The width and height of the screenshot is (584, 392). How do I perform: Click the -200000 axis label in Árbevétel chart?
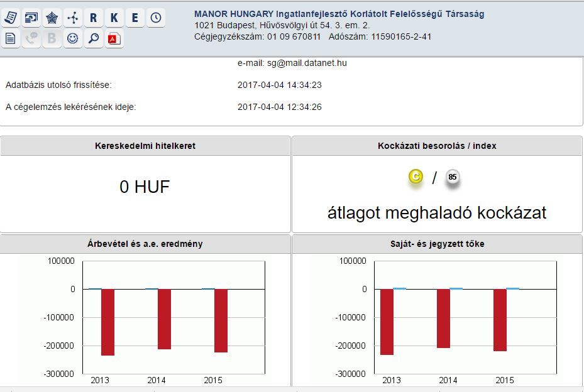pyautogui.click(x=59, y=346)
